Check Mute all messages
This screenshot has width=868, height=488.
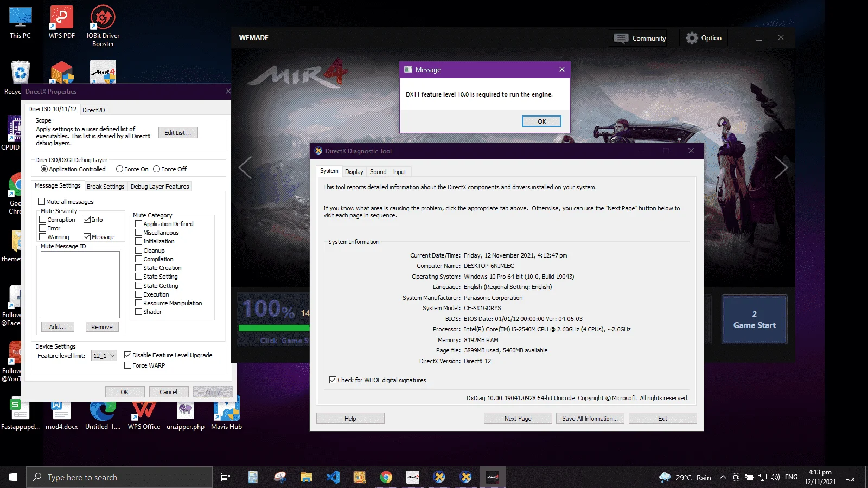tap(41, 202)
